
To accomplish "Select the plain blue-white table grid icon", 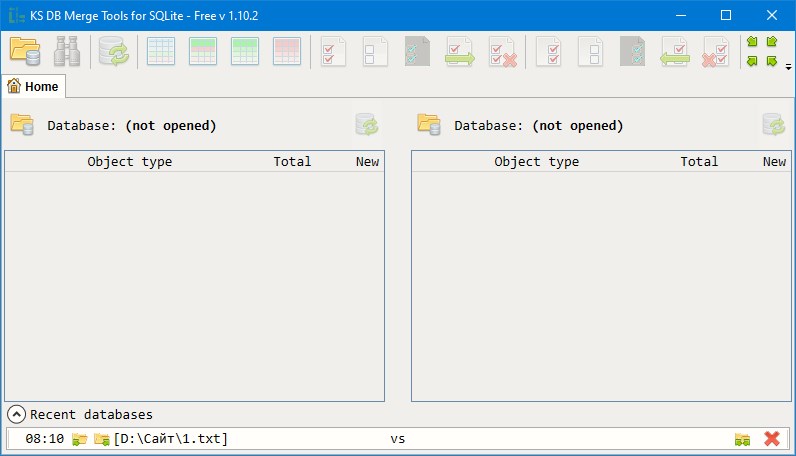I will point(161,51).
